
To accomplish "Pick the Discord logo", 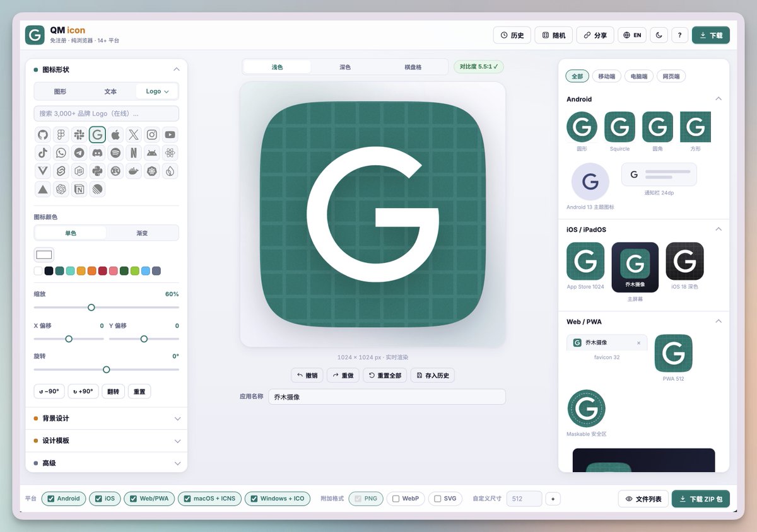I will 97,153.
